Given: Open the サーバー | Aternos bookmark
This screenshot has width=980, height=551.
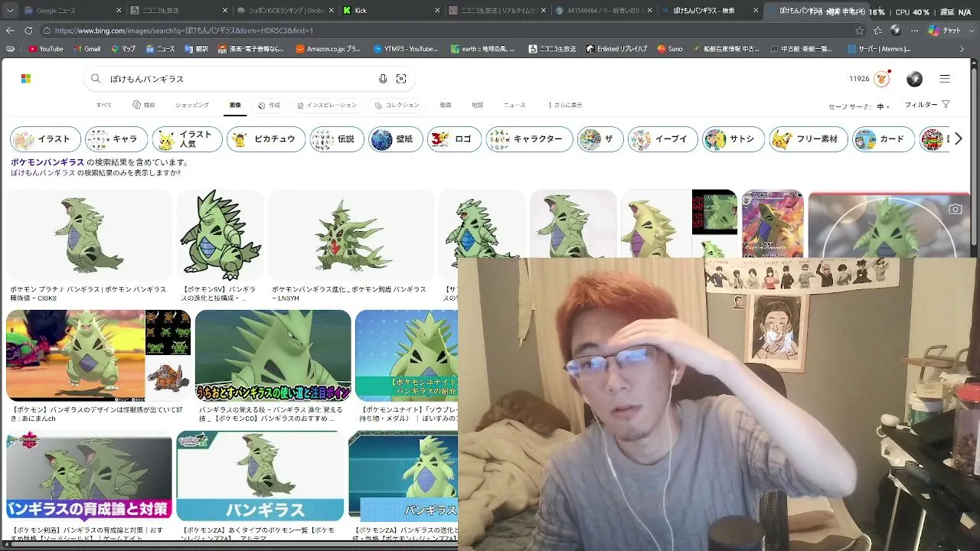Looking at the screenshot, I should [x=878, y=49].
